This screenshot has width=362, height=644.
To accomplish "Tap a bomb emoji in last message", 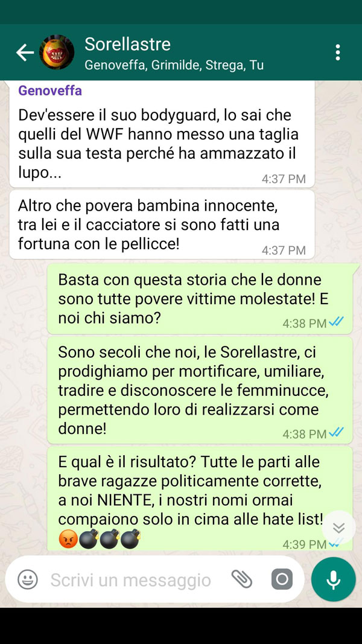I will (89, 539).
